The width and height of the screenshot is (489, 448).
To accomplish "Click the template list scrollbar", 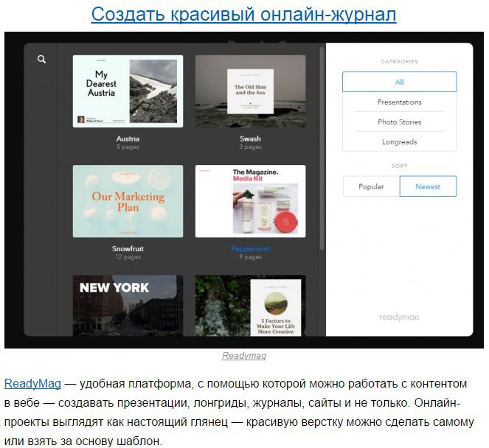I will click(322, 148).
